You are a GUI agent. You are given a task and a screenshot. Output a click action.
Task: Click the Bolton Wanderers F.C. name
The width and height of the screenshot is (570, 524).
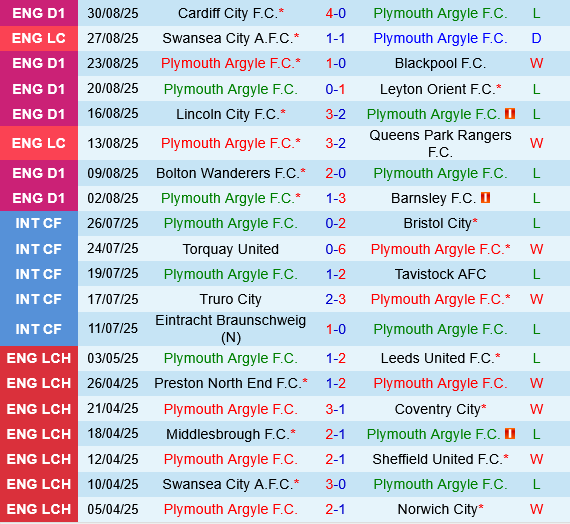click(x=228, y=173)
